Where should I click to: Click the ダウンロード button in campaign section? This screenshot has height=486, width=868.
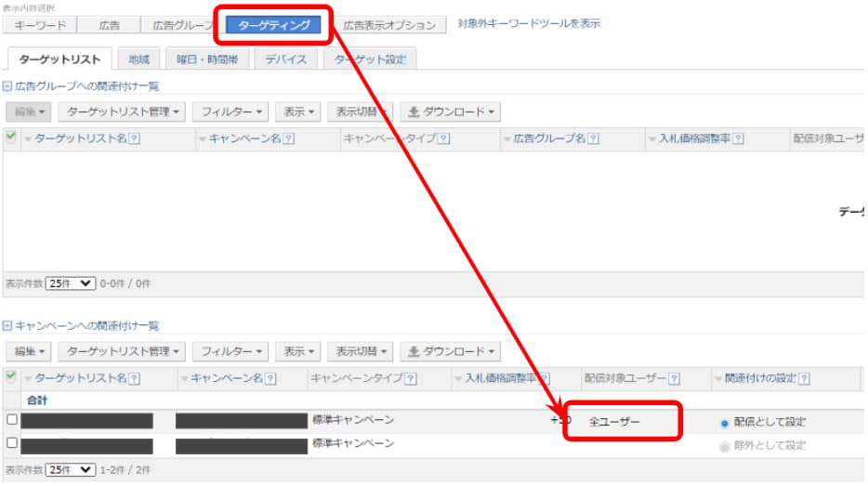(451, 352)
